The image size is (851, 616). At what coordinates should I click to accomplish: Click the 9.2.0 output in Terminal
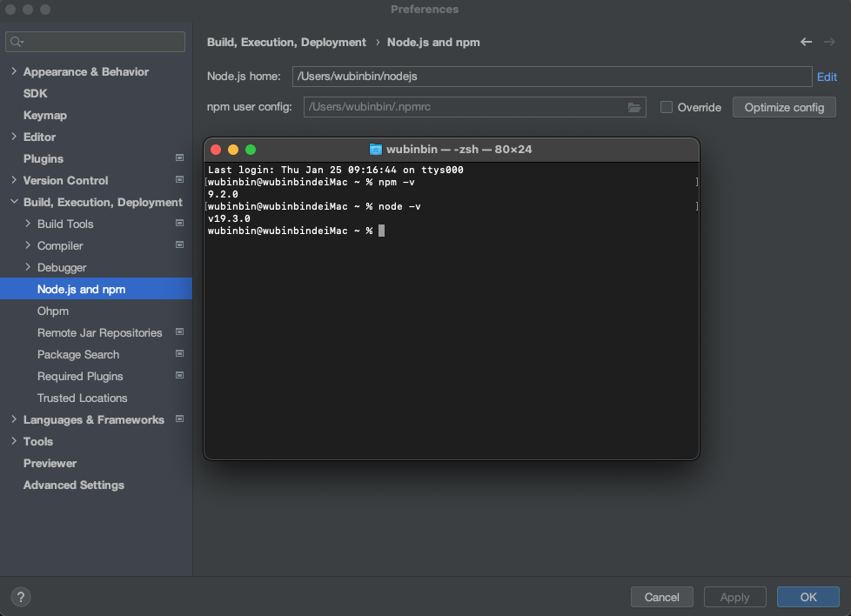tap(223, 194)
